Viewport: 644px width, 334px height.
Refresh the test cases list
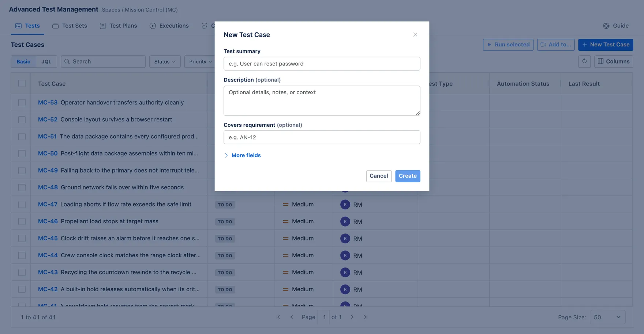coord(584,61)
